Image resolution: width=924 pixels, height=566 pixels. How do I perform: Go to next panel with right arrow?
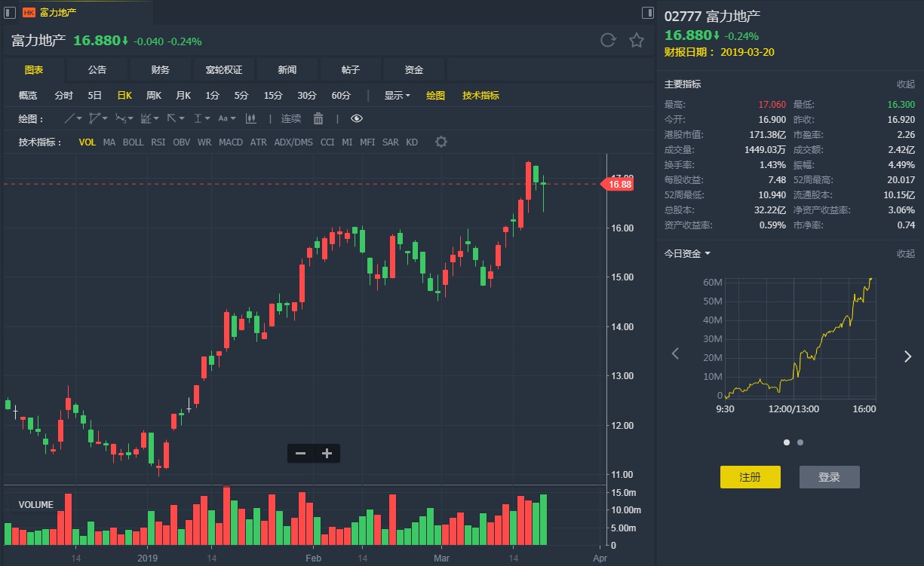point(907,356)
